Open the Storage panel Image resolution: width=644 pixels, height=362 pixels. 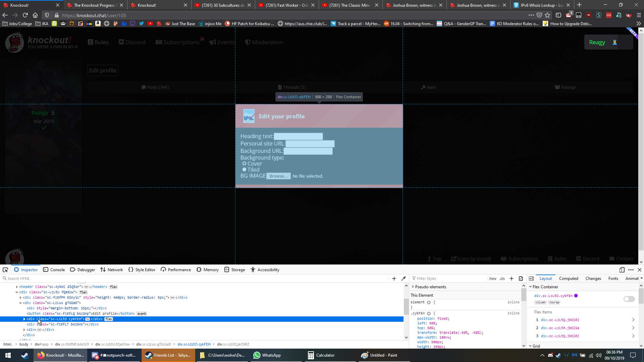pos(235,270)
